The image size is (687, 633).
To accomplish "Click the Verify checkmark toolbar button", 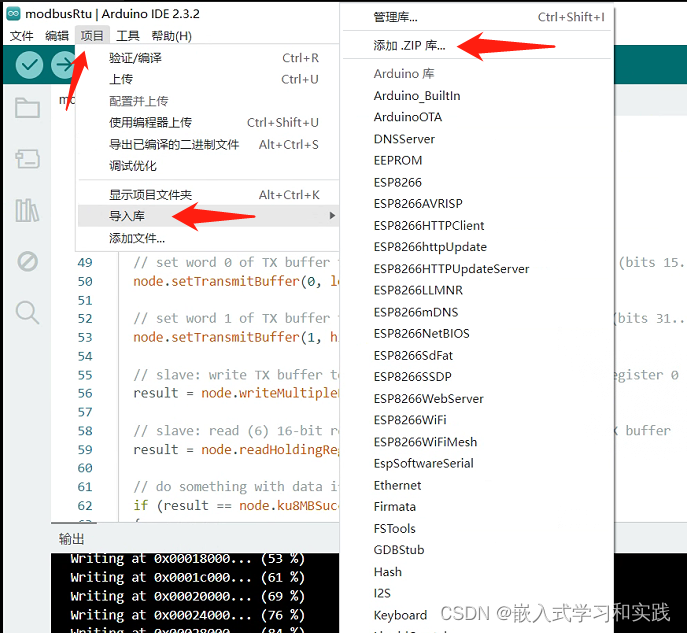I will 29,65.
